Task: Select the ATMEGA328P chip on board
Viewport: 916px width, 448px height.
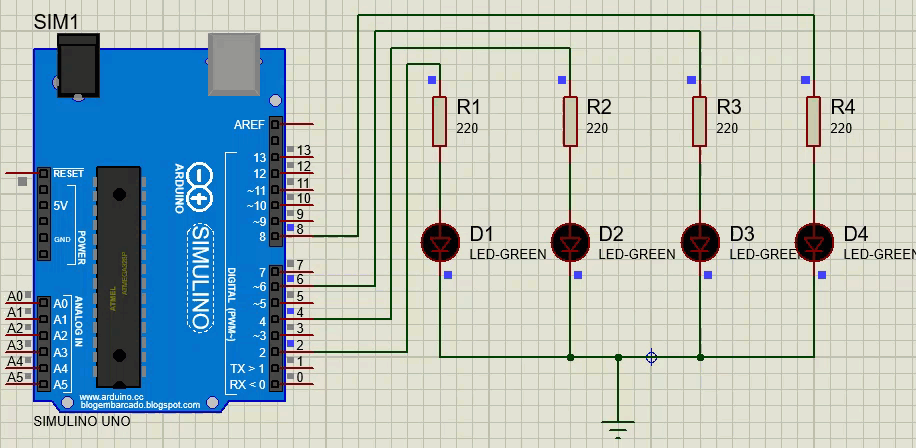Action: pos(119,277)
